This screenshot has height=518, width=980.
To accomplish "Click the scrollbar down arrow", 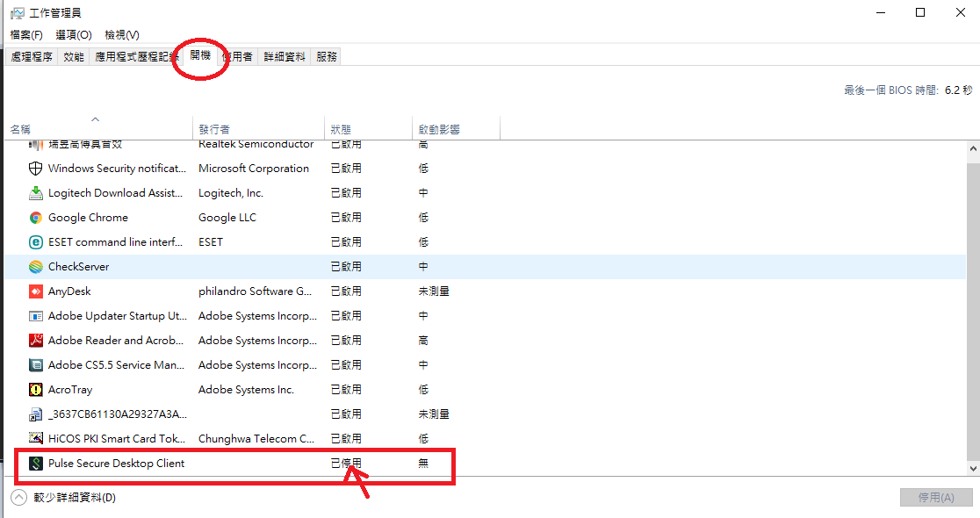I will pos(973,468).
